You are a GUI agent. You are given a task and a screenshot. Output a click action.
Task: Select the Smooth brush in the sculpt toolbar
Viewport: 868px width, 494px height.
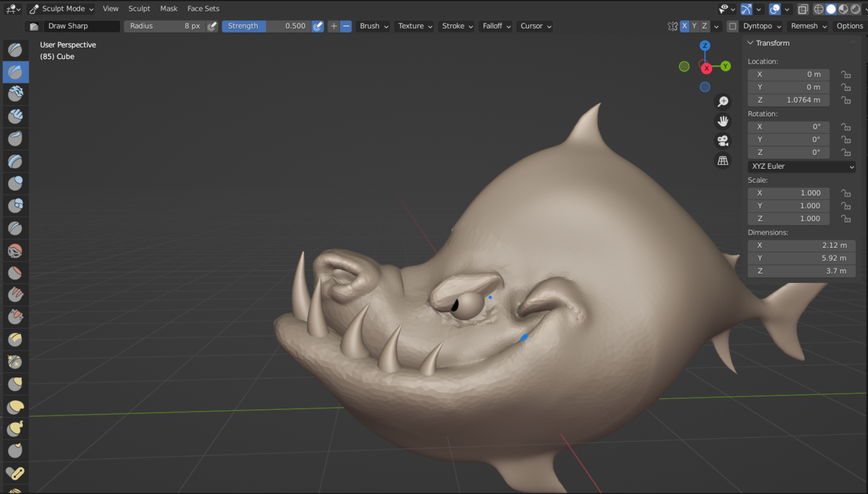tap(15, 250)
